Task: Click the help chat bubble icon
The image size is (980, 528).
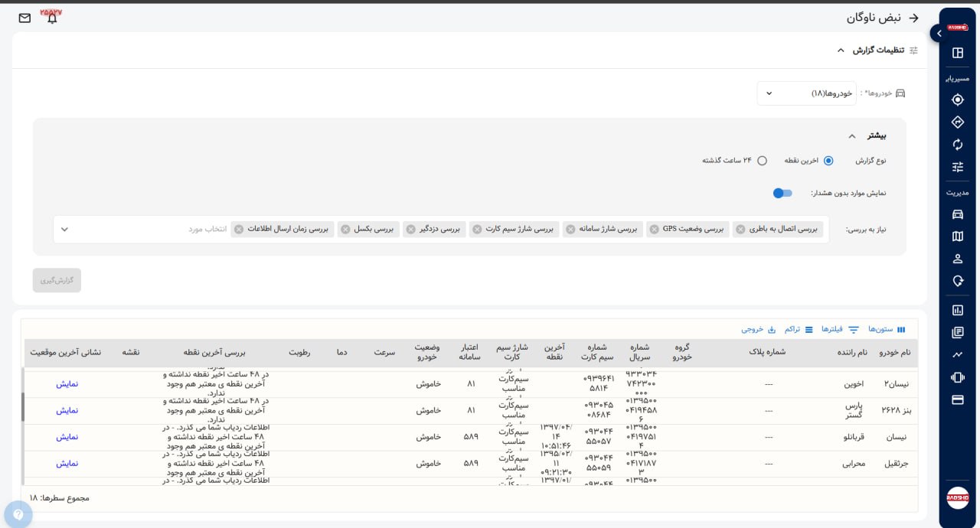Action: point(17,514)
